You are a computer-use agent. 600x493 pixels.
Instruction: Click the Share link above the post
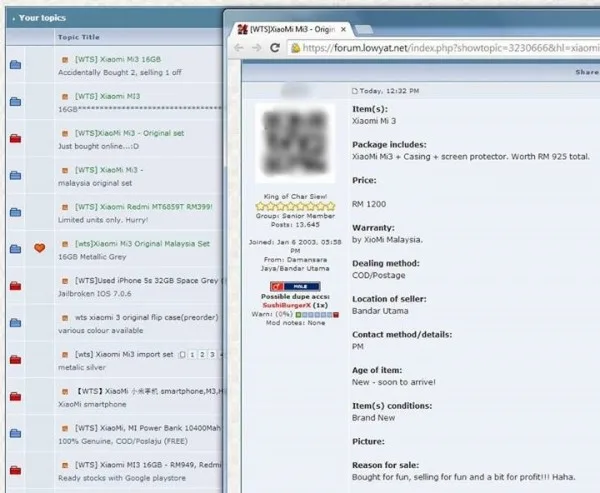(x=587, y=72)
